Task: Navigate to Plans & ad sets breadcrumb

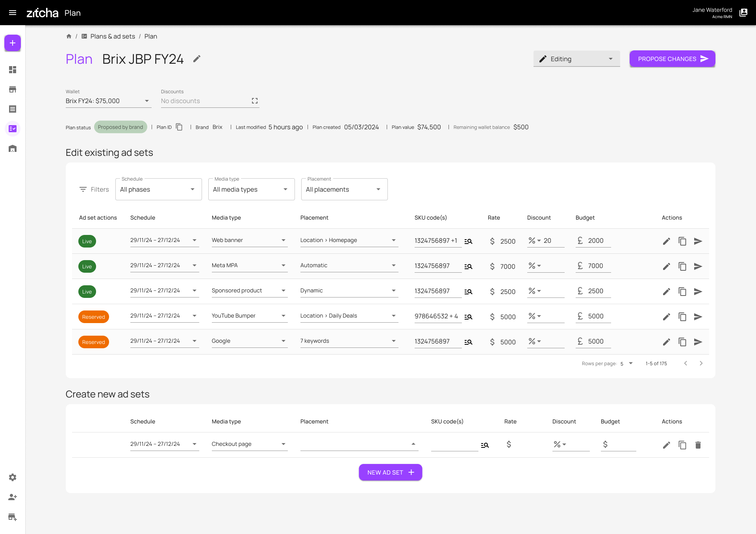Action: tap(113, 36)
